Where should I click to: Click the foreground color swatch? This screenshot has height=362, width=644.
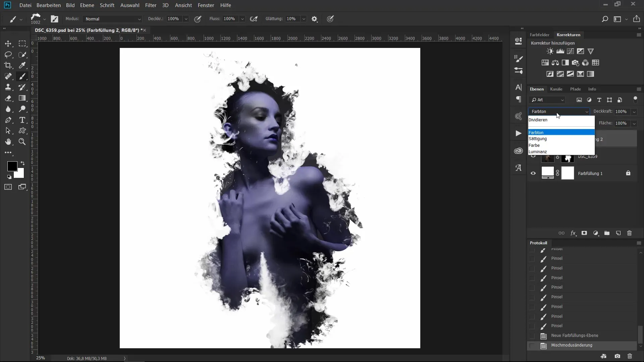click(12, 166)
